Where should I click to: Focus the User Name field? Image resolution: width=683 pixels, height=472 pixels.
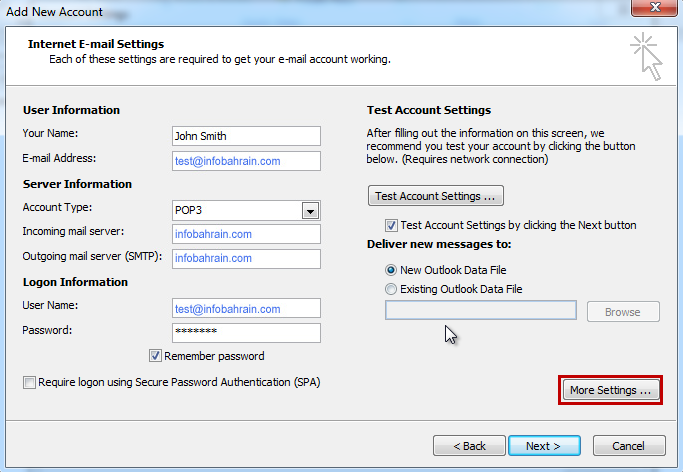coord(246,308)
